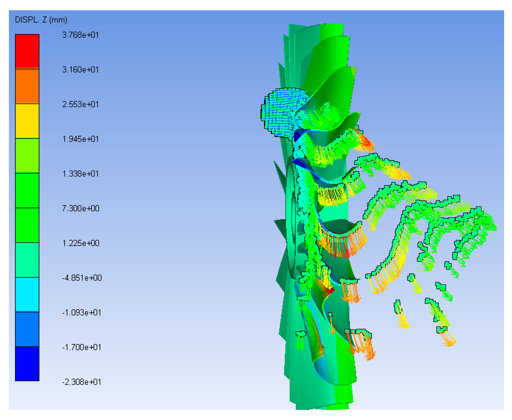Select the orange legend color band

click(27, 86)
